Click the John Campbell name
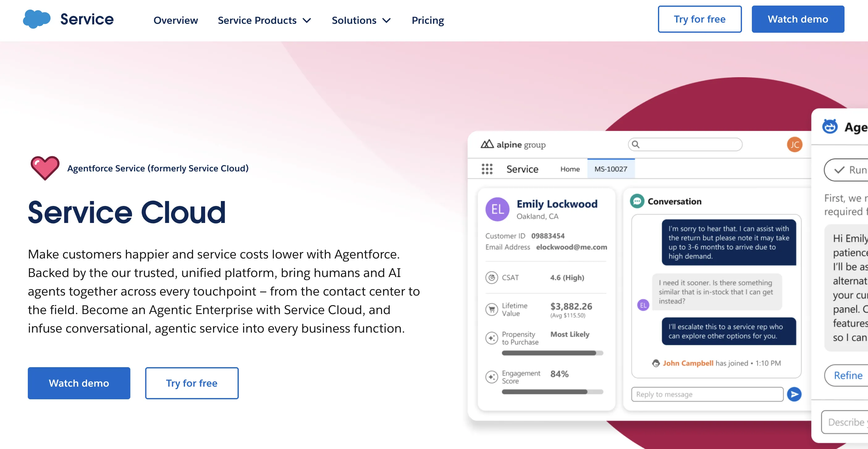 point(688,363)
